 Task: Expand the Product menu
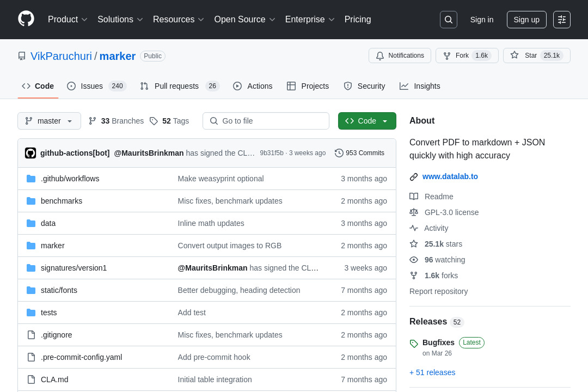click(x=68, y=20)
